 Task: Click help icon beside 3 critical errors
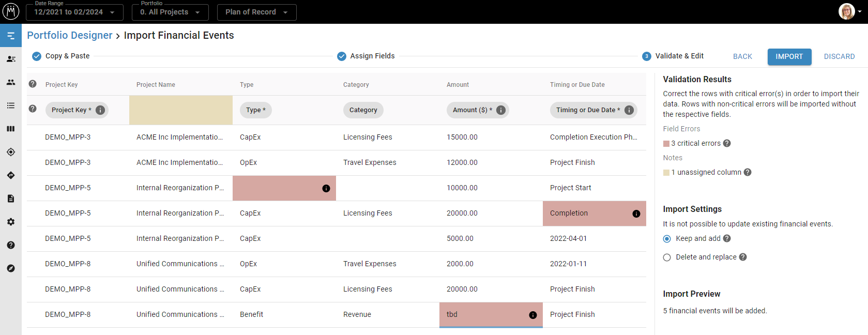click(x=727, y=143)
